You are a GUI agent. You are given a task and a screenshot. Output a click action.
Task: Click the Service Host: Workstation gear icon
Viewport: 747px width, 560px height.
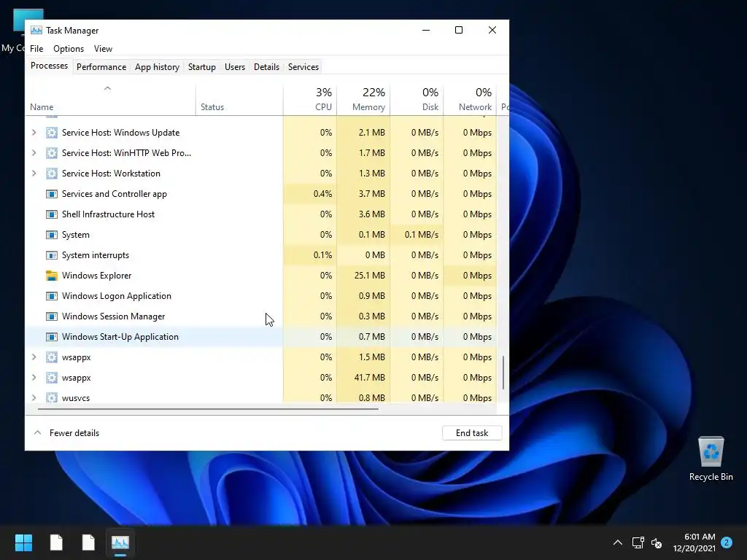click(52, 174)
